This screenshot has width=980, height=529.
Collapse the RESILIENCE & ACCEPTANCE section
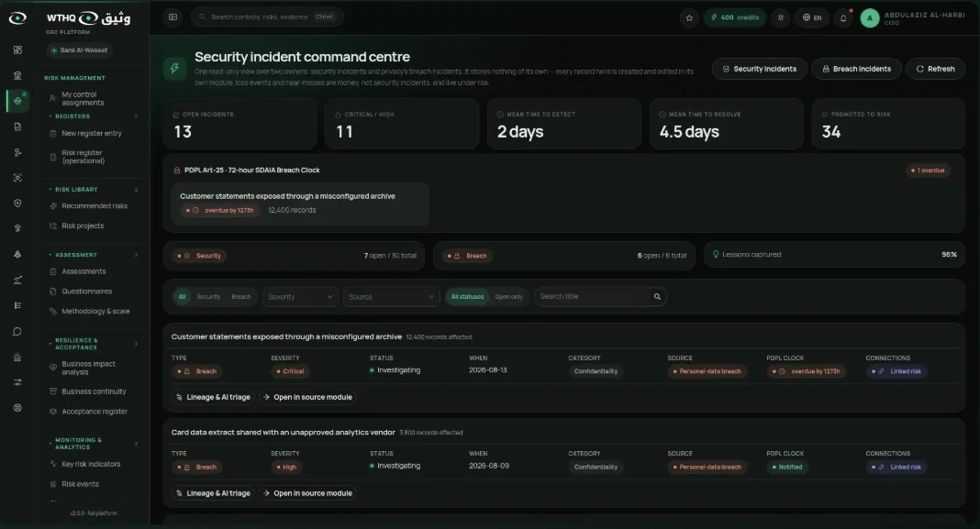click(x=94, y=344)
